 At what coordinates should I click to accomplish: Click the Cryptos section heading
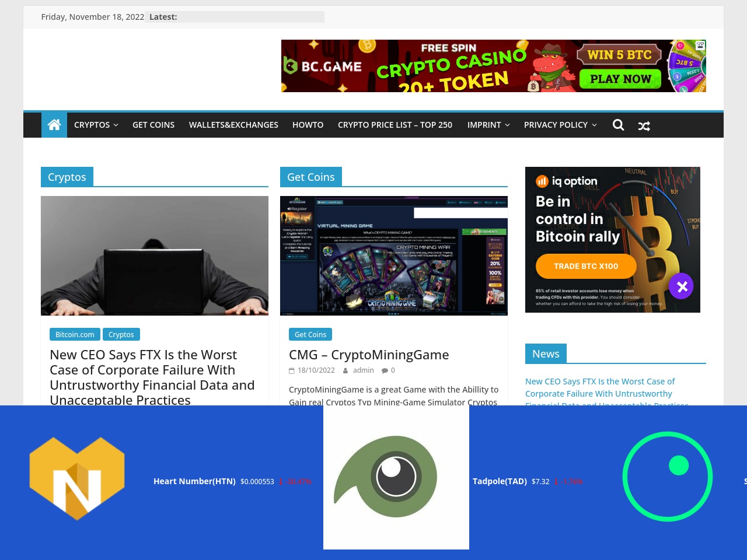67,177
